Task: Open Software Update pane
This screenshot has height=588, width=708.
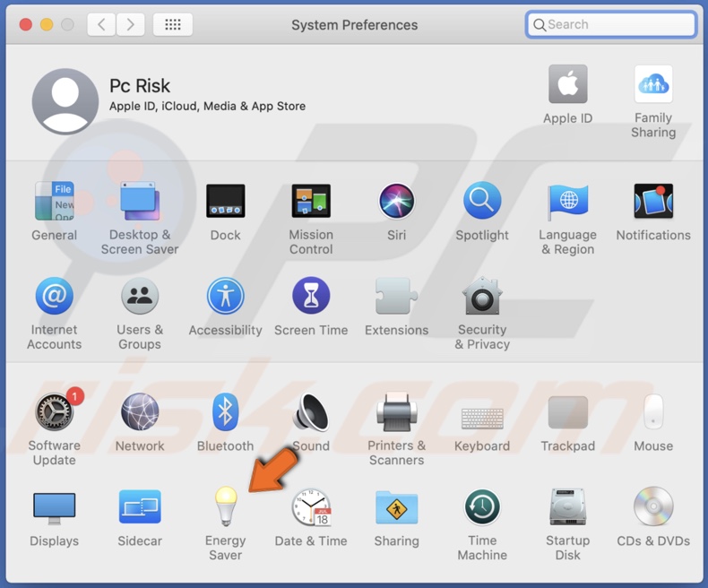Action: click(54, 413)
